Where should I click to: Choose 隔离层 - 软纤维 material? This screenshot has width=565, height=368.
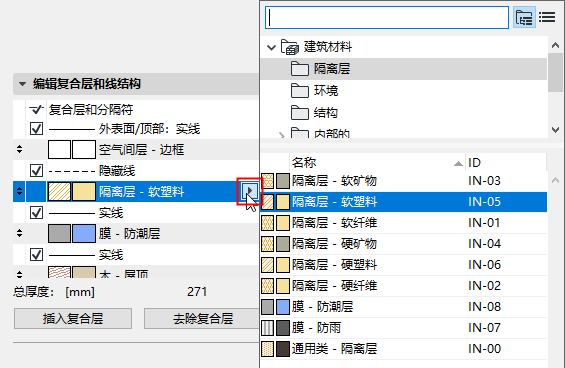[x=404, y=223]
